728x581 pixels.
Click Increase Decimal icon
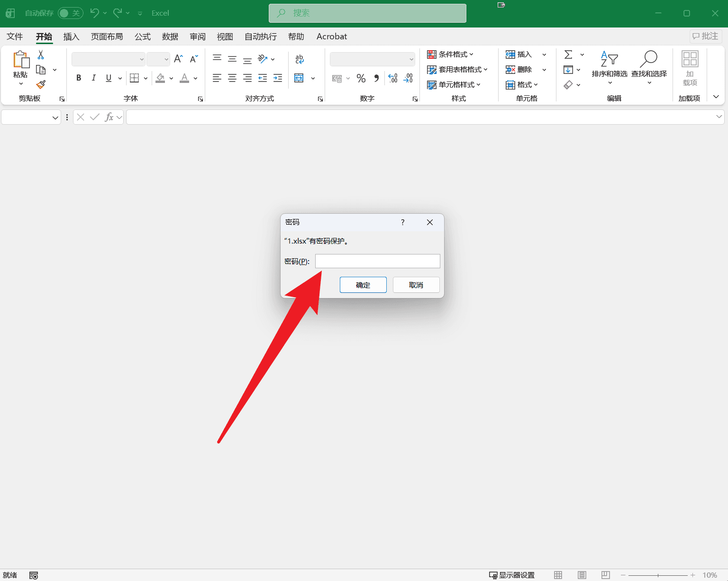coord(393,78)
